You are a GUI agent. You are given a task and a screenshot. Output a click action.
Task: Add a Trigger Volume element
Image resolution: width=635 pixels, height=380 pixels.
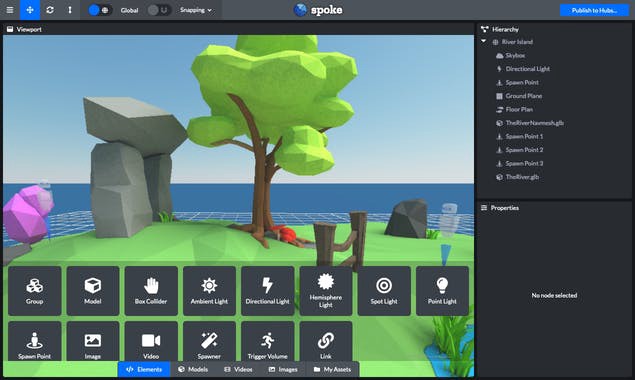[267, 342]
